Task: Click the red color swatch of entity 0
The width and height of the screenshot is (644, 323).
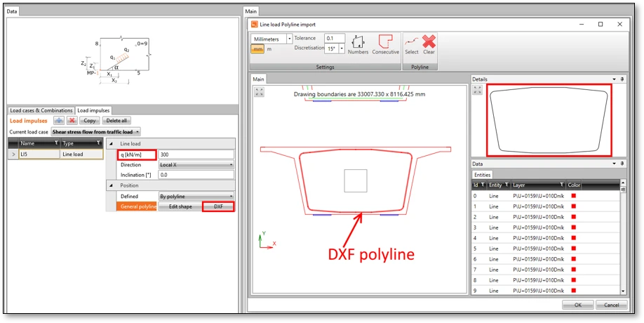Action: [x=574, y=196]
